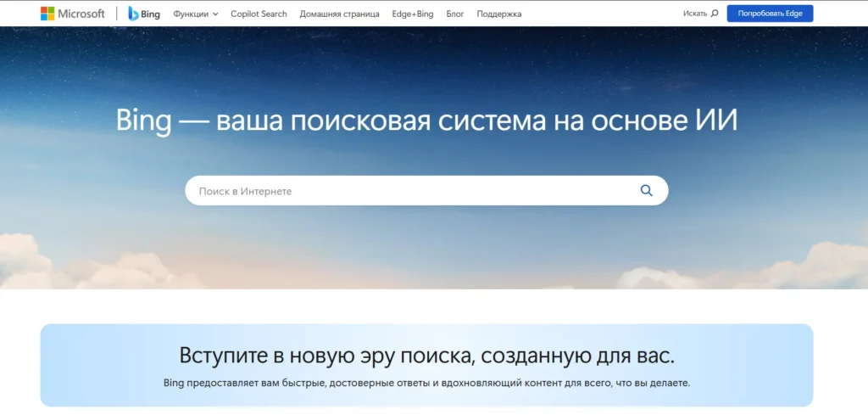
Task: Click the Попробовать Edge button
Action: click(770, 14)
